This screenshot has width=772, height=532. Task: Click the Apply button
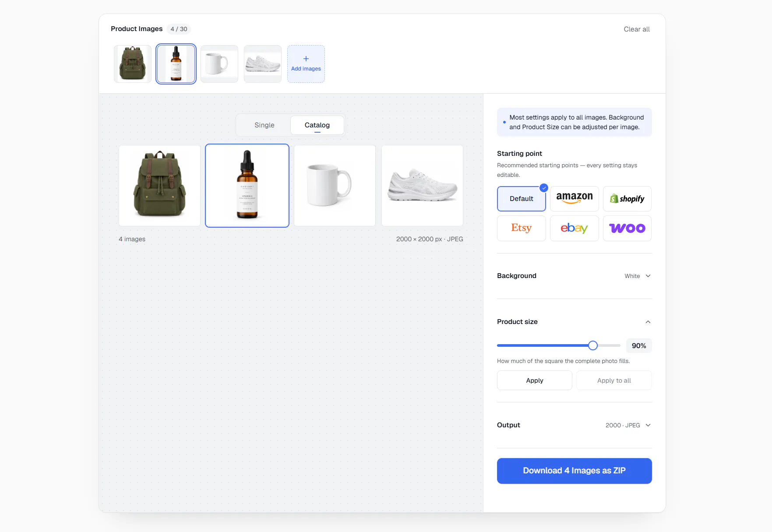click(x=534, y=381)
